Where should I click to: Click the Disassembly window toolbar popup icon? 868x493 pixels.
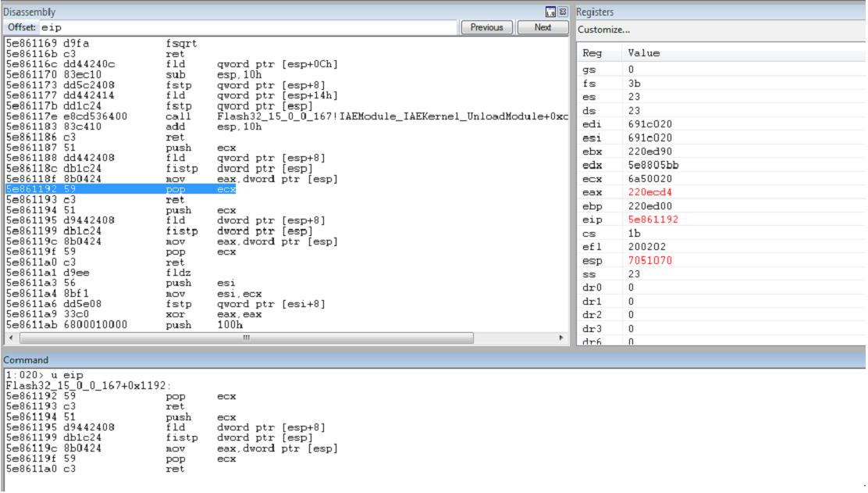pos(550,12)
